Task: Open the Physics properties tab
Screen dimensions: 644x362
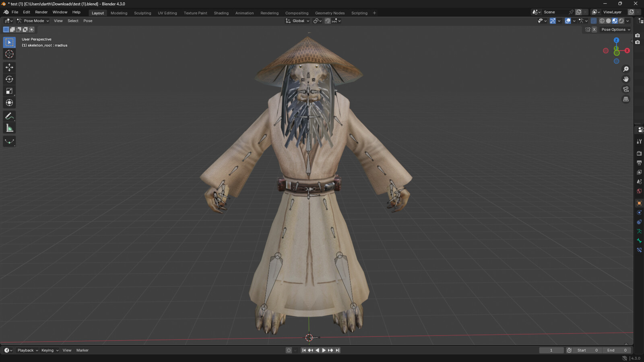Action: [639, 212]
